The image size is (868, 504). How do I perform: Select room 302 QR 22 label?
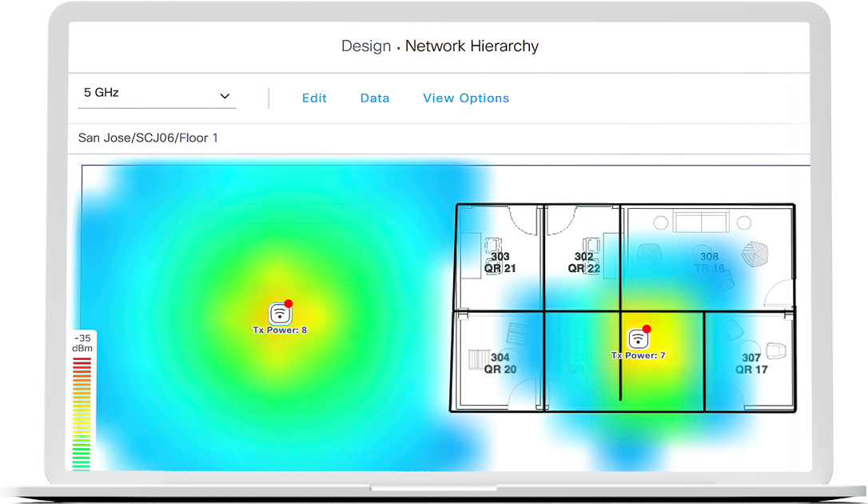coord(583,262)
